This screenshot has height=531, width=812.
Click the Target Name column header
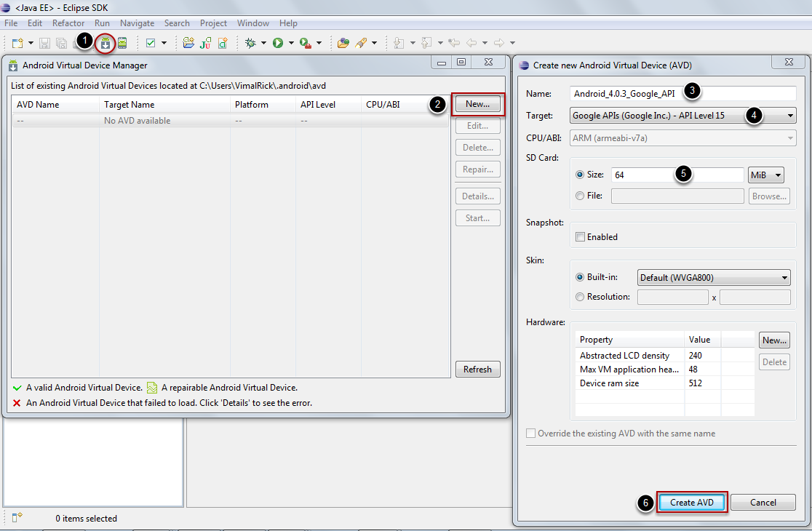point(164,105)
